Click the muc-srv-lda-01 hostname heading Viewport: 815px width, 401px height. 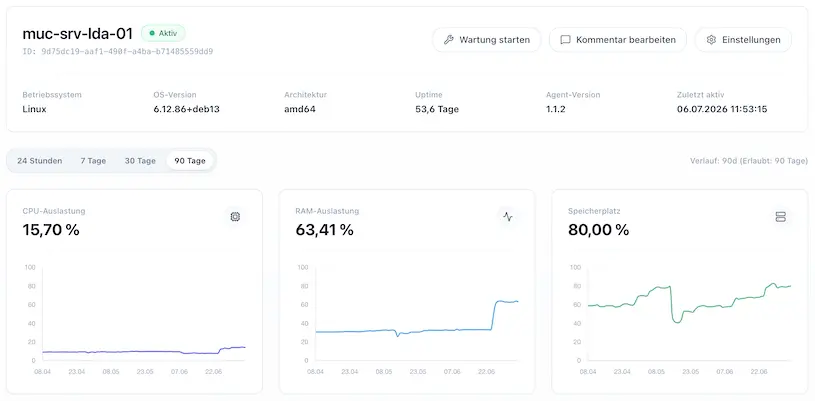pos(77,34)
